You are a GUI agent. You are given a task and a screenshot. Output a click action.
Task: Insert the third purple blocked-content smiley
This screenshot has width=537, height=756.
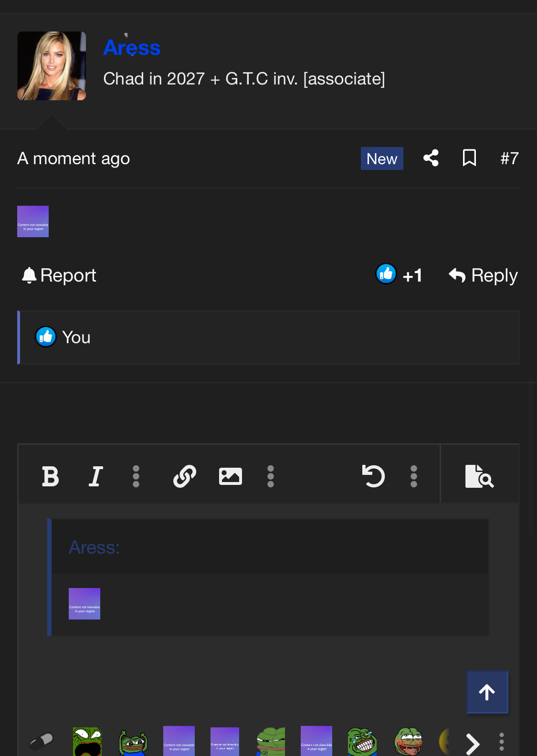(316, 741)
